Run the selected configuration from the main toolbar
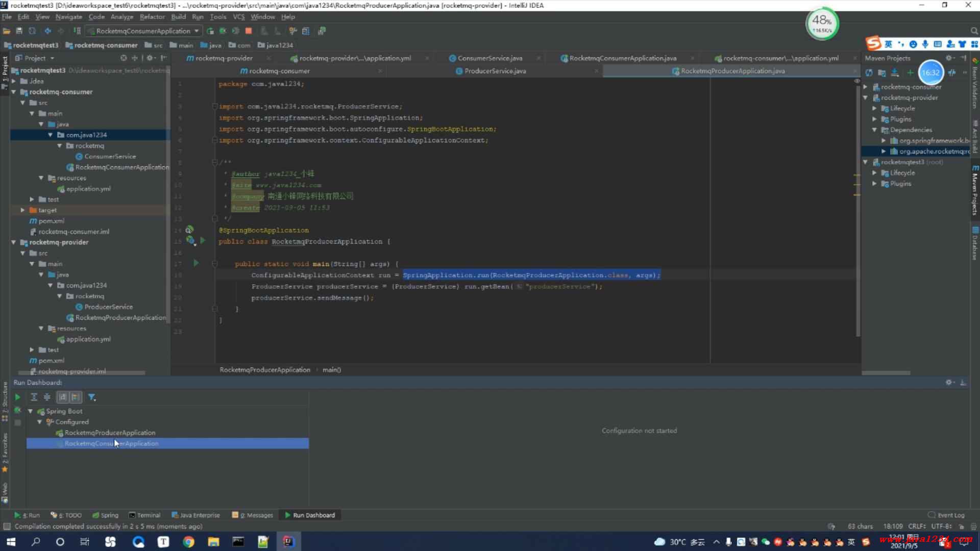 (210, 31)
